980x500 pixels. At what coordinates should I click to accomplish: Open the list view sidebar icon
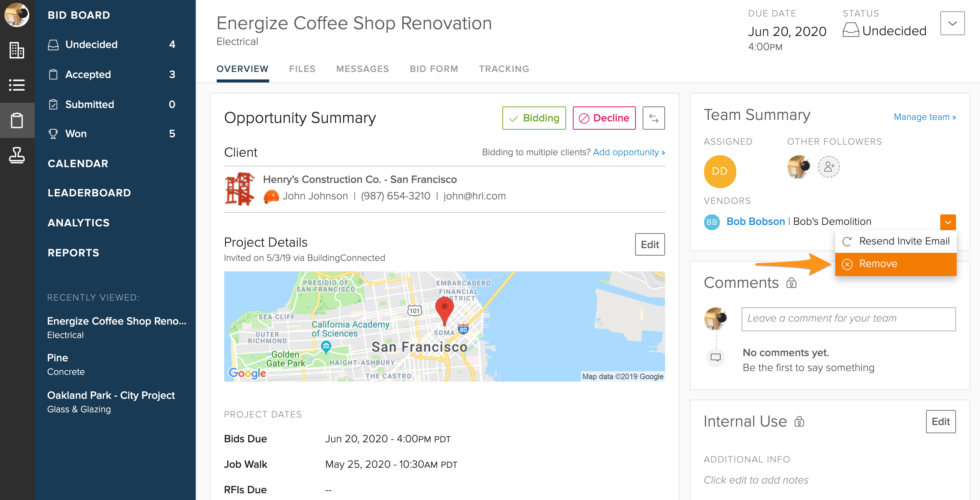coord(17,85)
